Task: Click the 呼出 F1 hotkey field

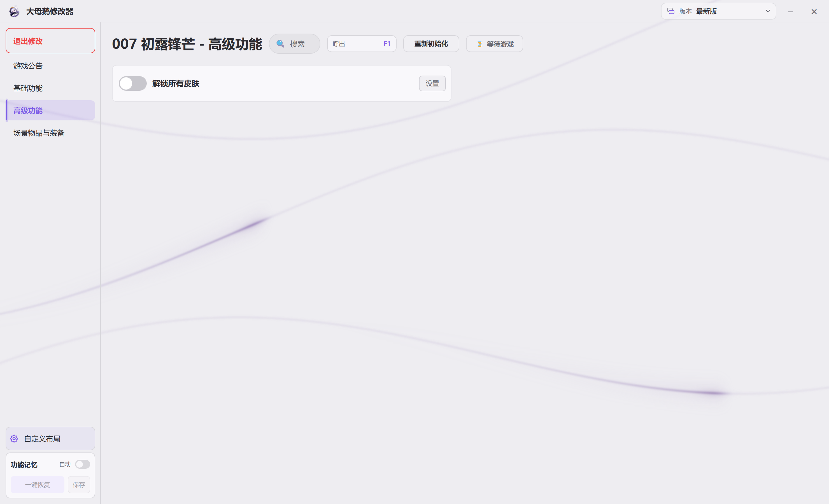Action: (x=362, y=44)
